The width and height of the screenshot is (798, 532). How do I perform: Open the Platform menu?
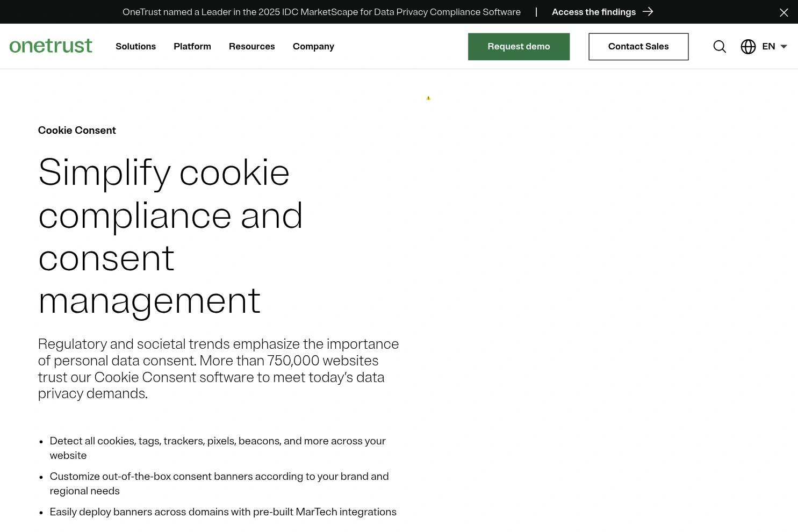[x=192, y=47]
